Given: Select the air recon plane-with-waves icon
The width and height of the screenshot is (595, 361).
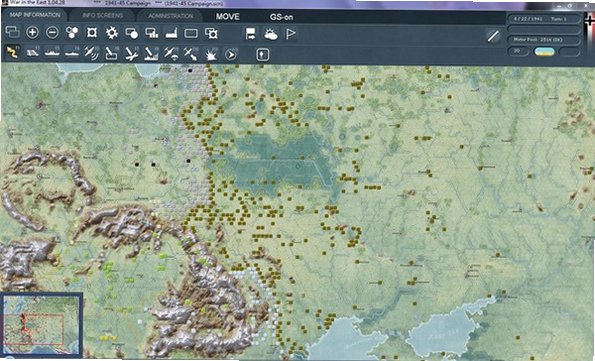Looking at the screenshot, I should click(x=92, y=54).
